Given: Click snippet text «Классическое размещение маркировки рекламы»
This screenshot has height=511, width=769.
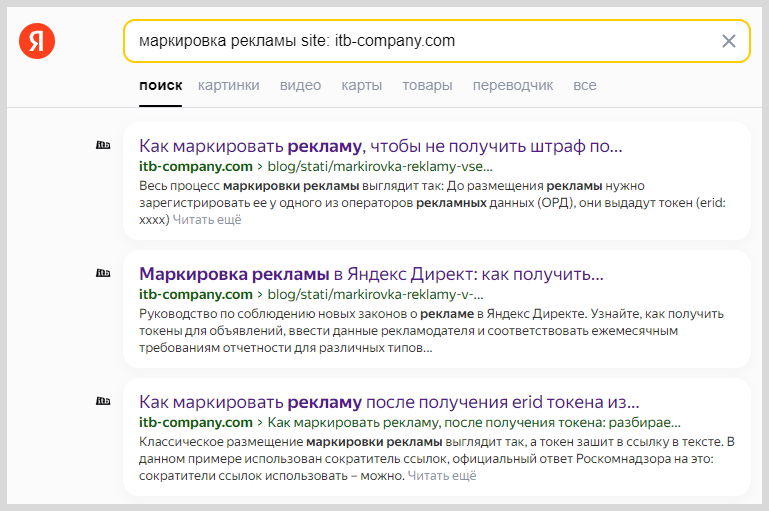Looking at the screenshot, I should coord(291,442).
